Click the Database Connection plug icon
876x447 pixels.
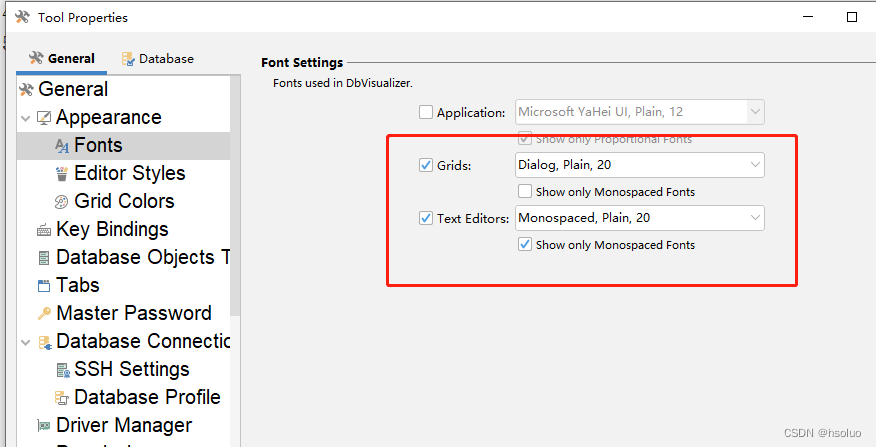click(x=45, y=342)
